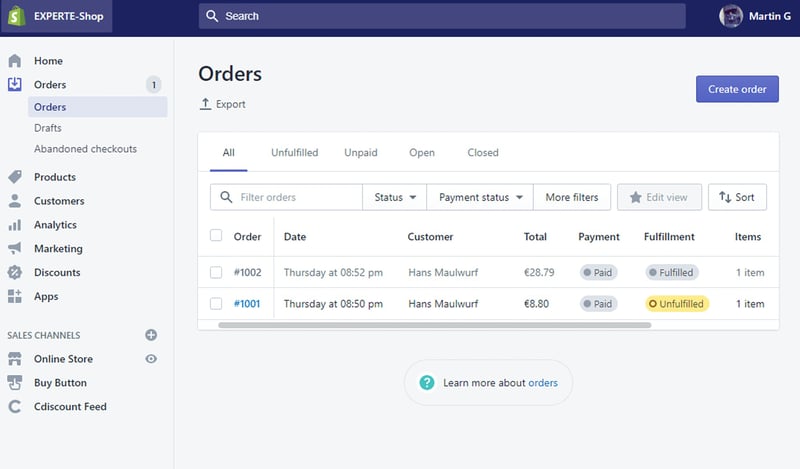This screenshot has height=469, width=800.
Task: Click the Paid badge on order #1001
Action: 598,304
